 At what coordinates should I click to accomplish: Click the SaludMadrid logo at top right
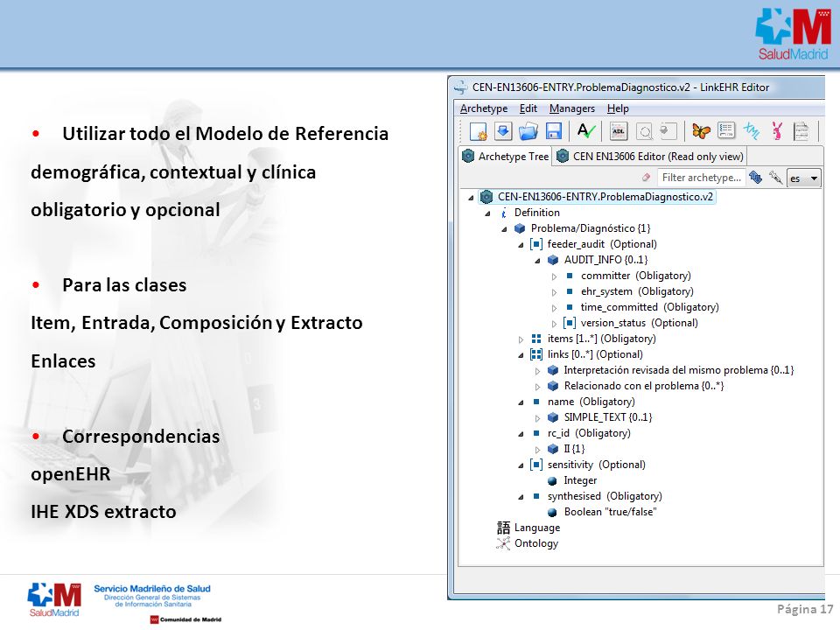coord(793,34)
